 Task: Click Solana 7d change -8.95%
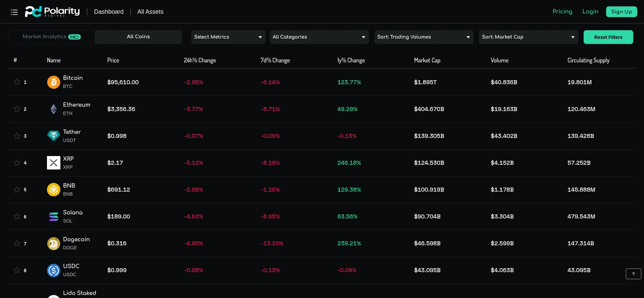click(x=270, y=216)
